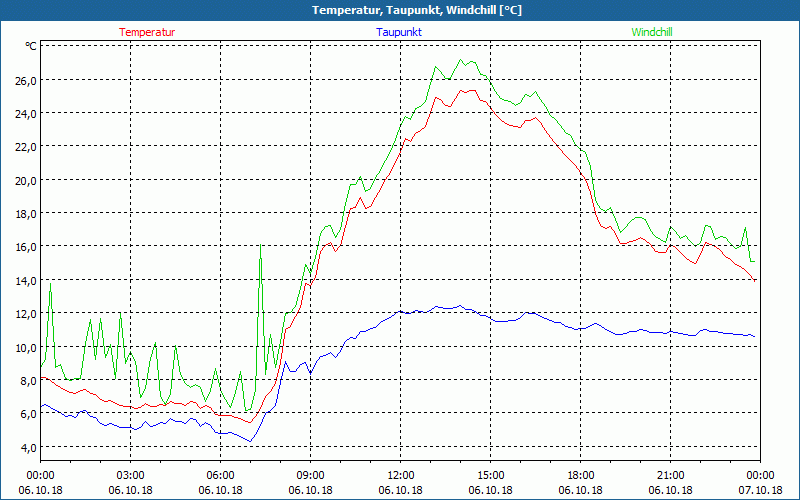
Task: Click the chart title 'Temperatur, Taupunkt, Windchill [°C]'
Action: [417, 10]
